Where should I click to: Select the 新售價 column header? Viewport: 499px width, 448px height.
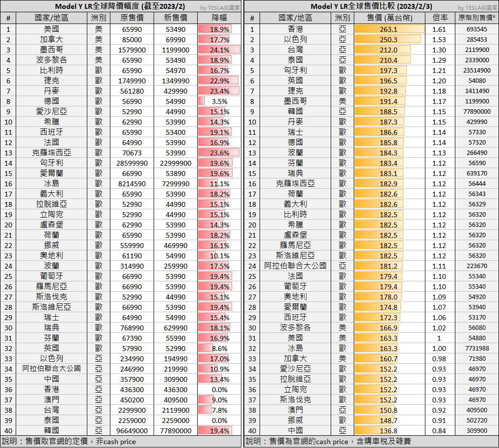click(x=175, y=18)
